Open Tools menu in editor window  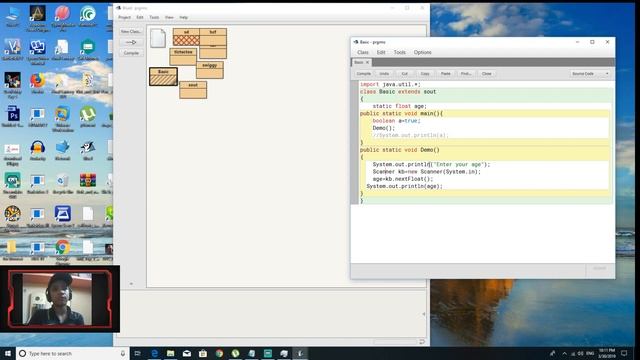click(x=400, y=52)
